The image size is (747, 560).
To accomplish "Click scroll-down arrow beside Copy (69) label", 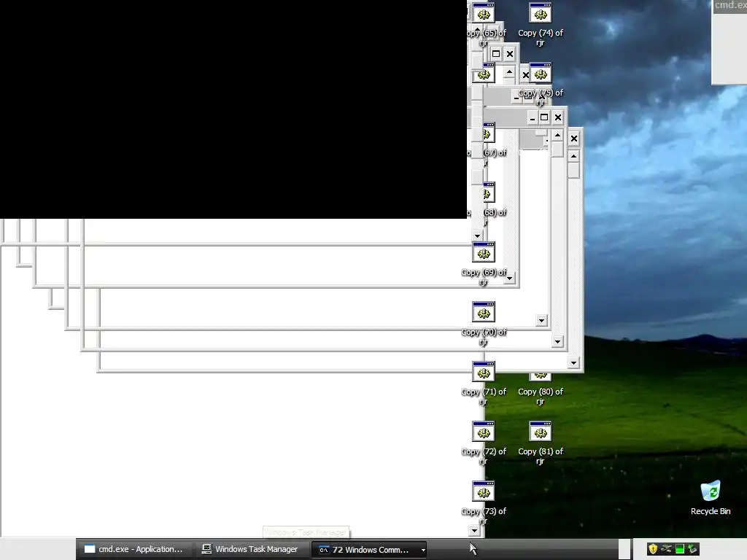I will point(509,278).
